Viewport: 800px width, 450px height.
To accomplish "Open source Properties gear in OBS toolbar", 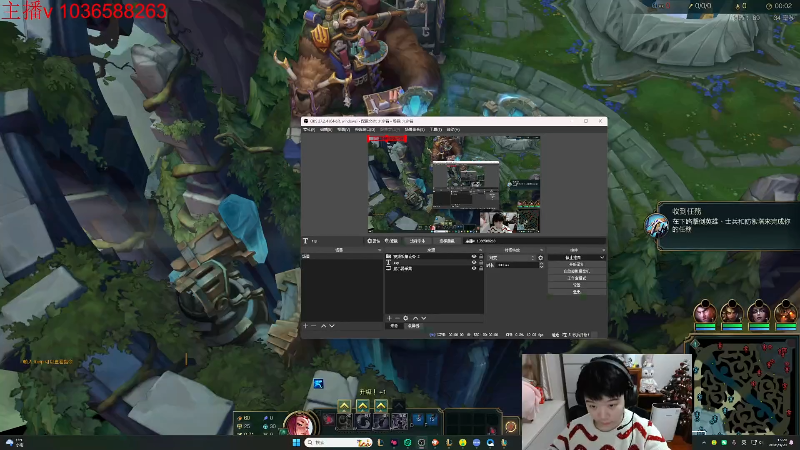I will coord(373,241).
